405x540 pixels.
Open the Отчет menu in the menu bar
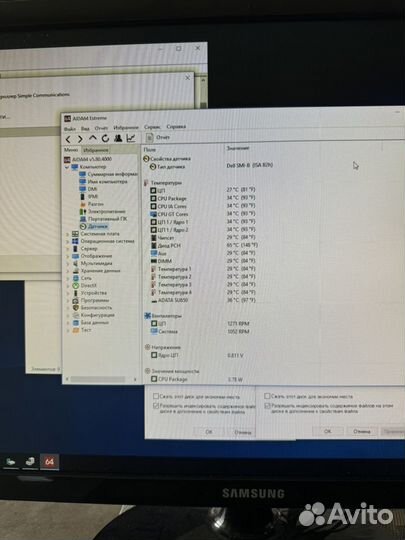click(101, 128)
